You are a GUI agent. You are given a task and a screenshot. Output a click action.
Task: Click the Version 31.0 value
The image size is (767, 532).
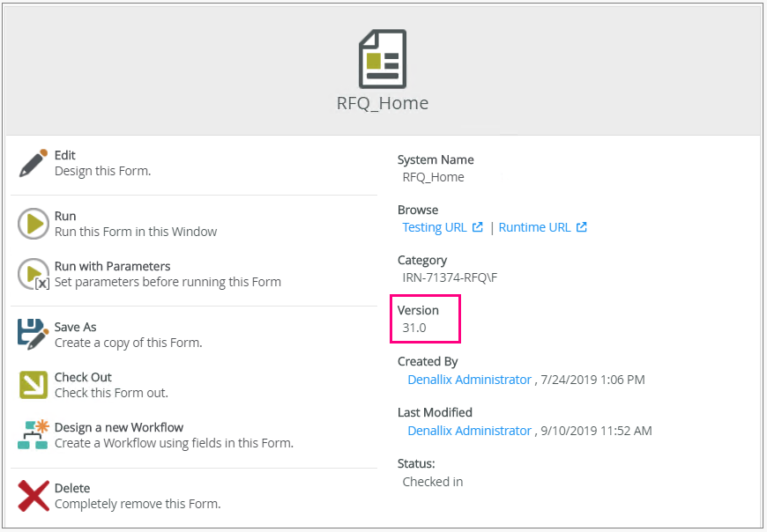pyautogui.click(x=414, y=328)
